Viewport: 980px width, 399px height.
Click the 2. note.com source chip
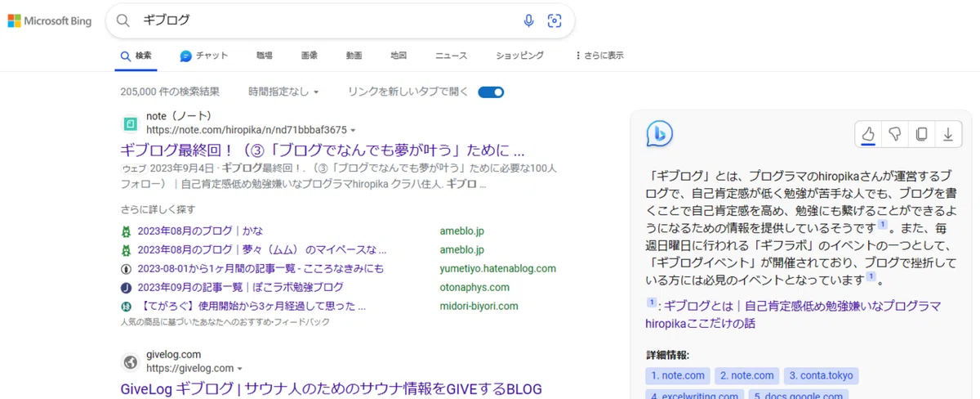click(x=747, y=375)
